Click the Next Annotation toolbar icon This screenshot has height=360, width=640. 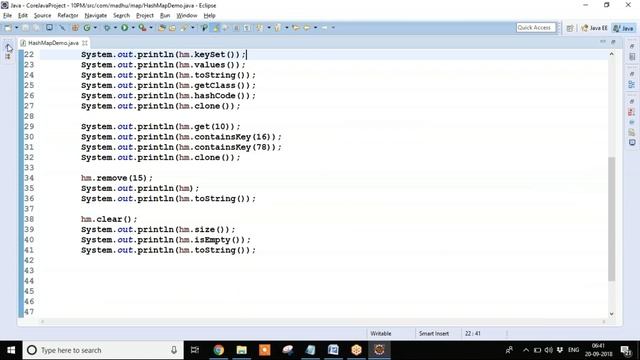click(x=260, y=28)
